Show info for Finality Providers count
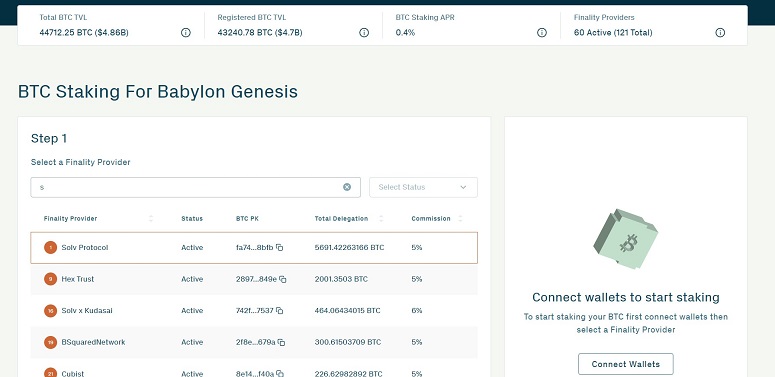The image size is (775, 377). [720, 33]
